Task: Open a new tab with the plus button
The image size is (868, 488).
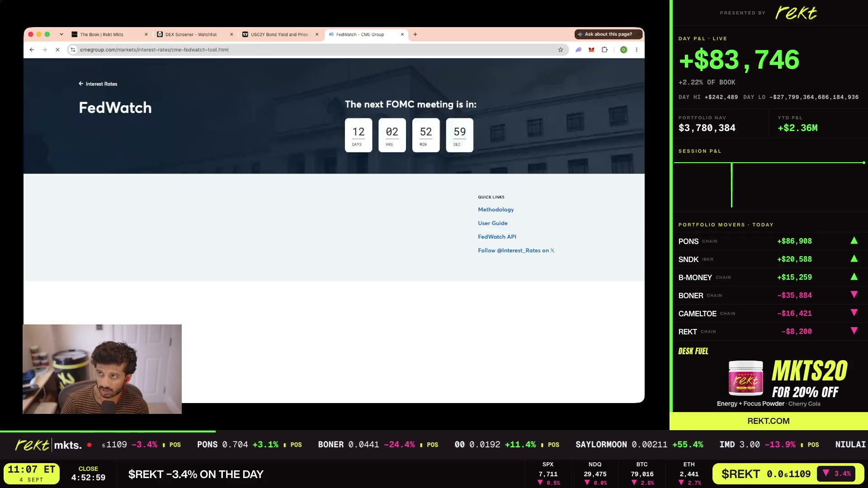Action: pyautogui.click(x=415, y=34)
